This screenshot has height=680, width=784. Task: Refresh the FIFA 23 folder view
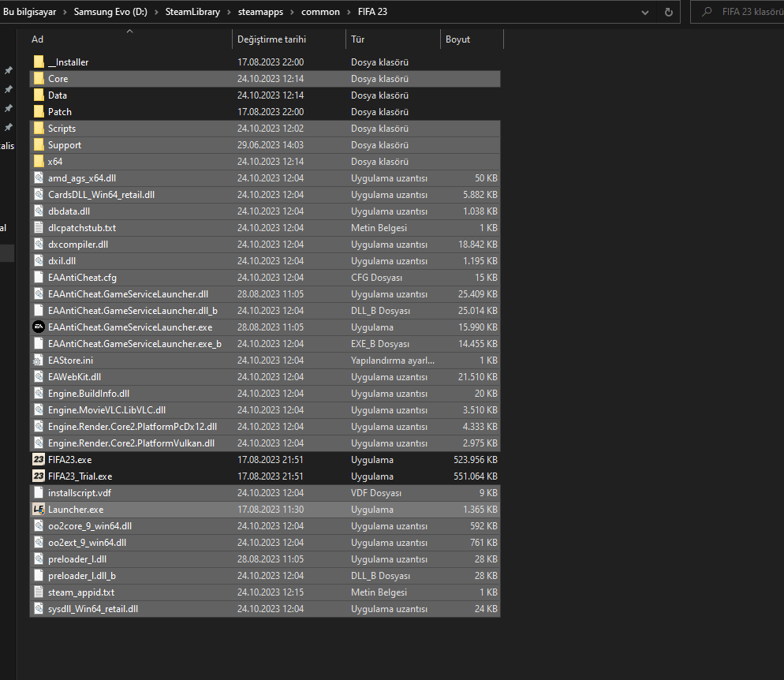[x=669, y=12]
